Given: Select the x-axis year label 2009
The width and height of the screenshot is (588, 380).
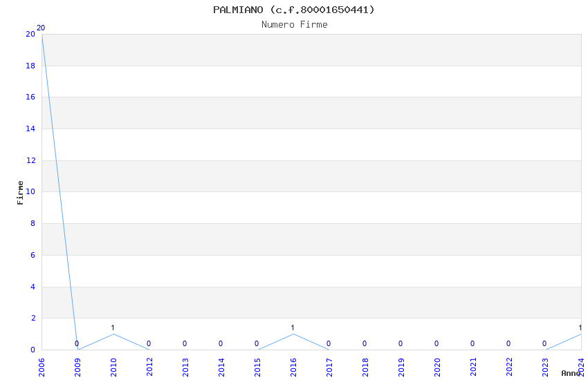Looking at the screenshot, I should 77,368.
